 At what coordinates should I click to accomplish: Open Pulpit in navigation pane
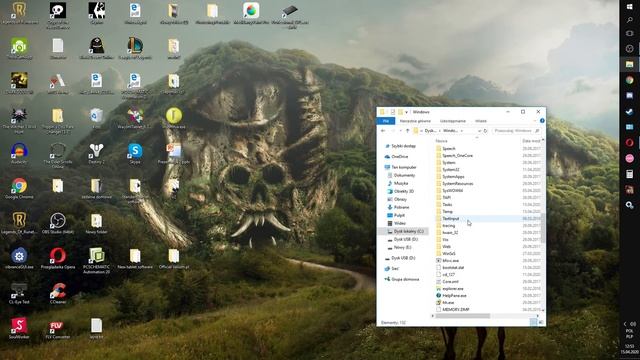(x=399, y=215)
